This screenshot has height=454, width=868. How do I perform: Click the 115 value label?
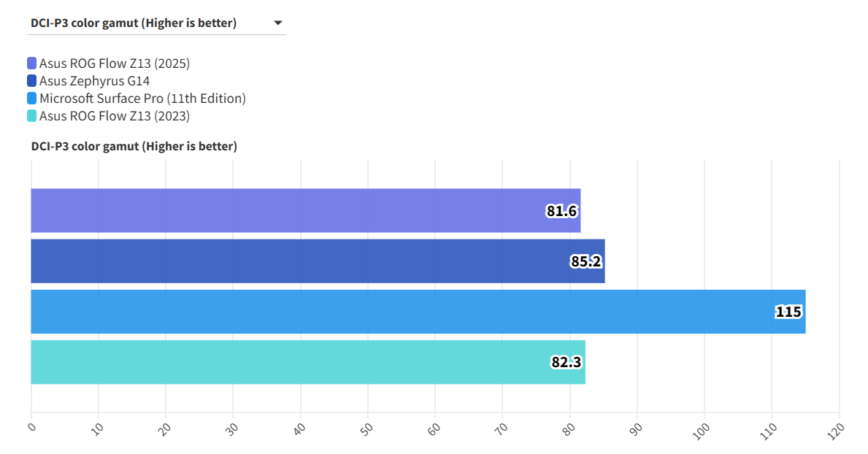tap(788, 312)
